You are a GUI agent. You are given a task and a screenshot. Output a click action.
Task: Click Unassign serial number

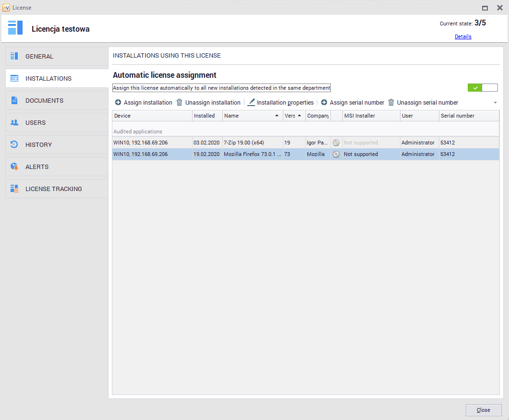[423, 103]
